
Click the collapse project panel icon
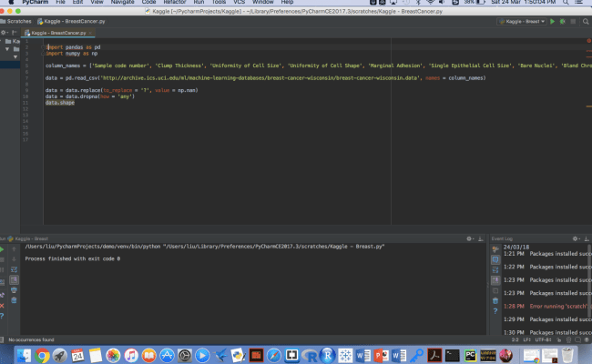tap(15, 33)
